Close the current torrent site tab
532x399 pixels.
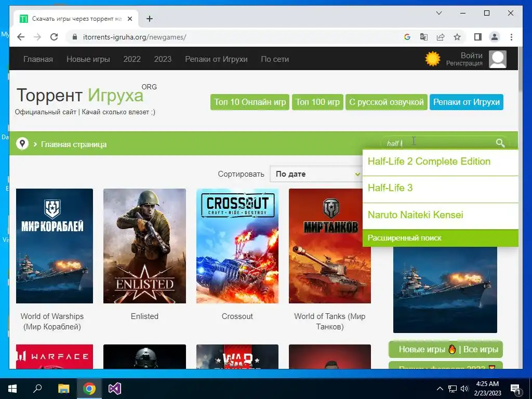129,19
